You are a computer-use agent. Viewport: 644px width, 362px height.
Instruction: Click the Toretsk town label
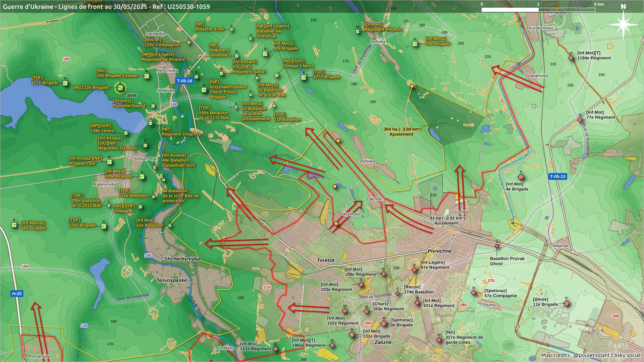coord(326,260)
